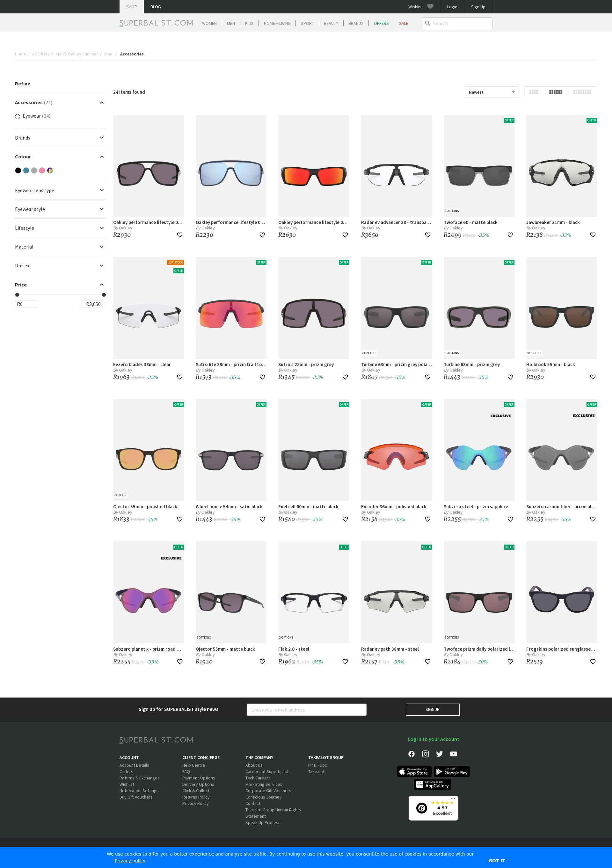Click the Sign Up link in header

(x=478, y=7)
